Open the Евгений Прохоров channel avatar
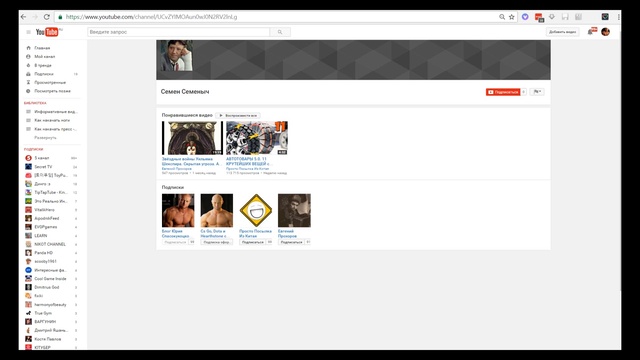Image resolution: width=640 pixels, height=360 pixels. pyautogui.click(x=294, y=210)
